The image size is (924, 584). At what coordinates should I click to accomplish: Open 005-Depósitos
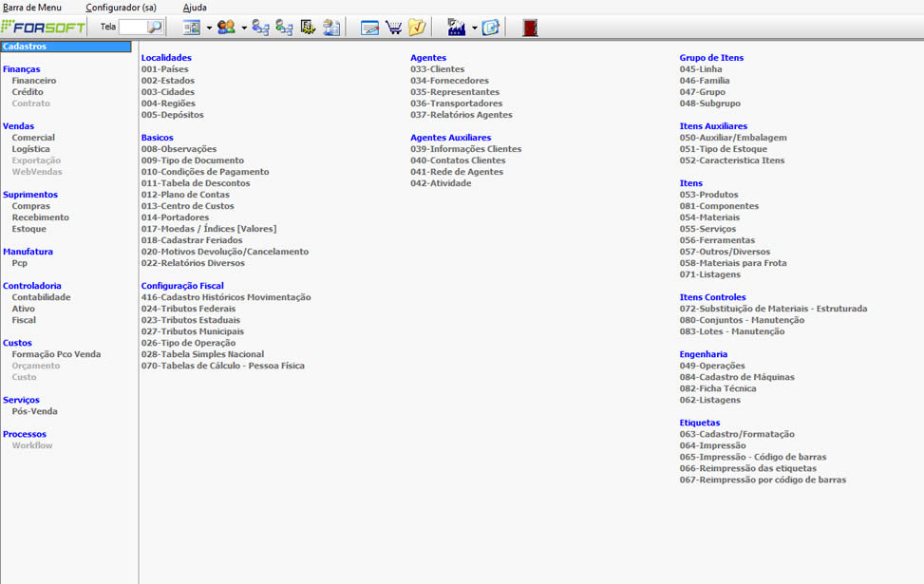click(x=173, y=115)
